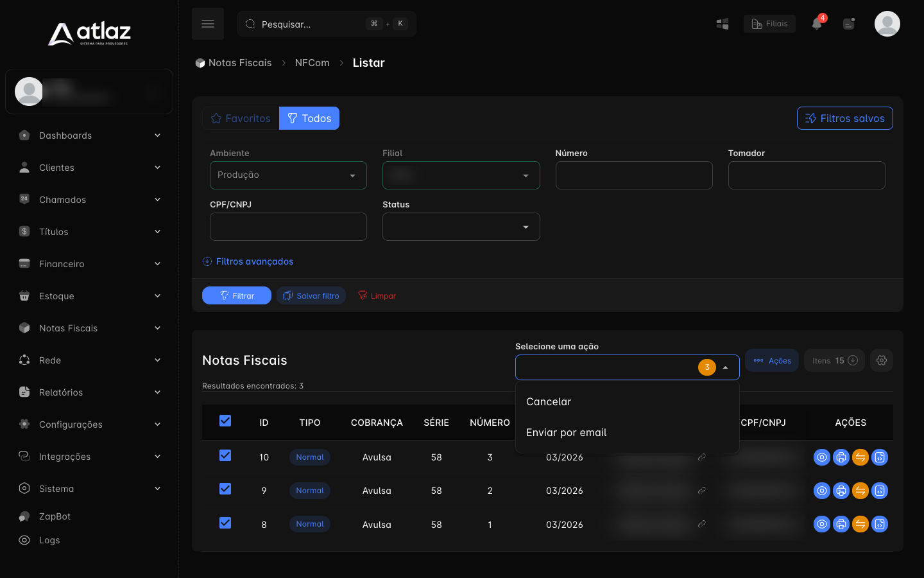
Task: Open the Filial dropdown
Action: [461, 175]
